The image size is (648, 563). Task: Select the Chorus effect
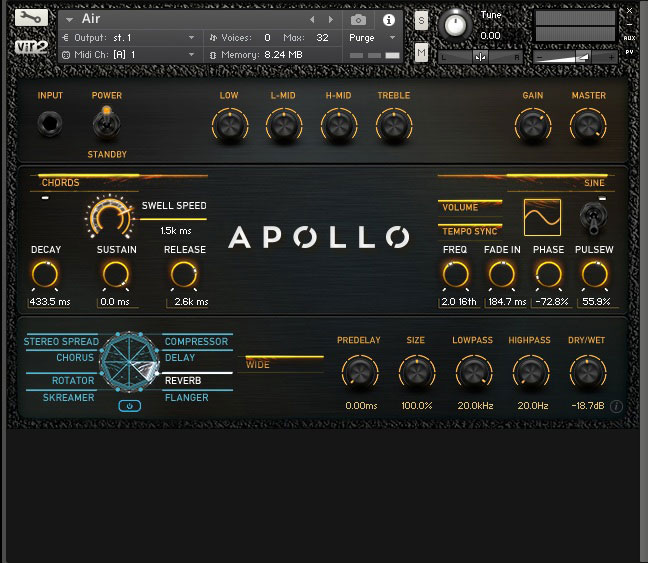tap(75, 358)
